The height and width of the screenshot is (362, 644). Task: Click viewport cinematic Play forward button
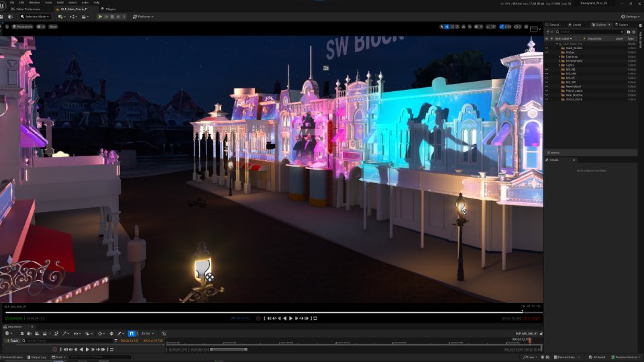(x=290, y=318)
